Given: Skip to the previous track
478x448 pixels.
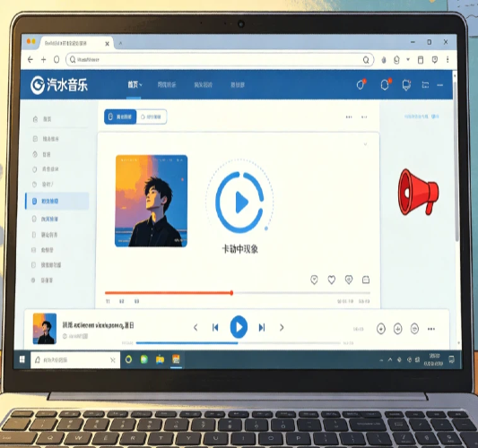Looking at the screenshot, I should click(215, 328).
